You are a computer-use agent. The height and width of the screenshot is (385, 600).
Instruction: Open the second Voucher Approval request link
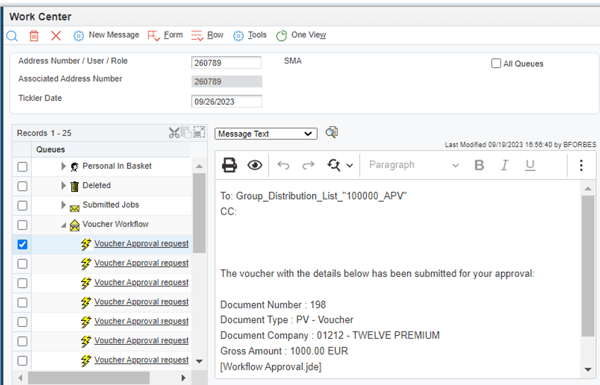coord(141,263)
